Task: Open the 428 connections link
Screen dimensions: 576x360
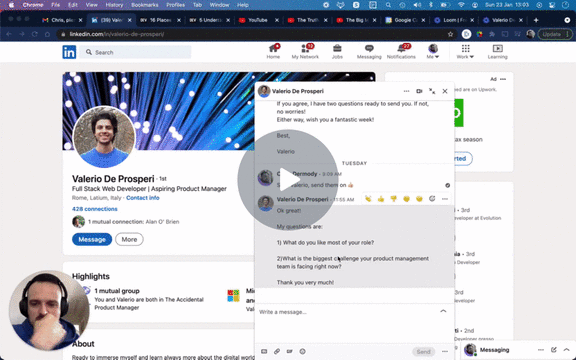Action: [x=95, y=209]
